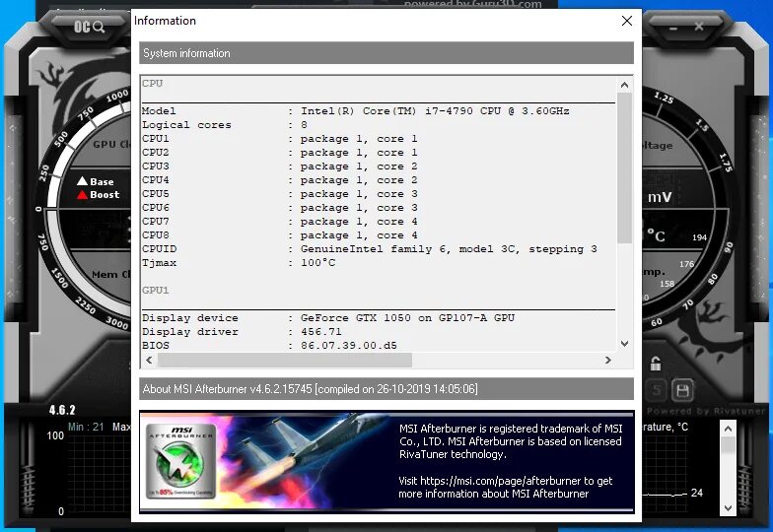Select the Display device GeForce GTX 1050 row

tap(328, 318)
